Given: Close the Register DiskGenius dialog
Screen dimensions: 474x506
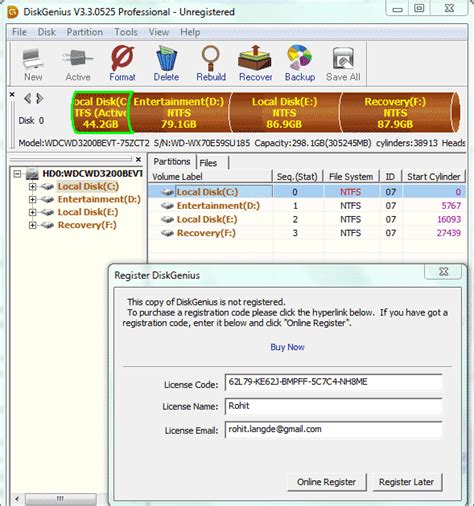Looking at the screenshot, I should [x=443, y=272].
